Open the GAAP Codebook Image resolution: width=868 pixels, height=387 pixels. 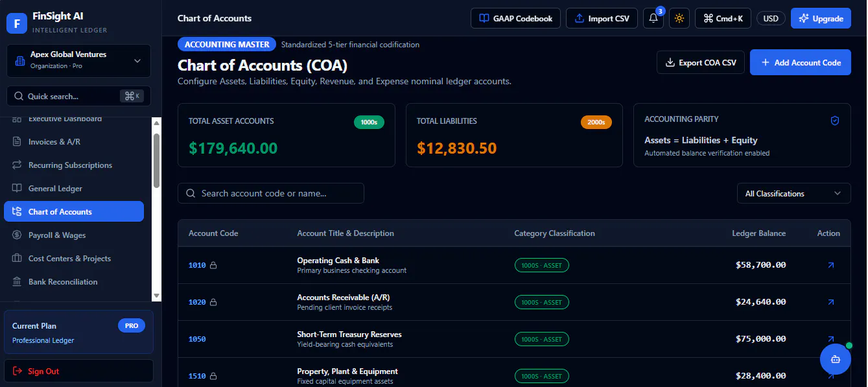tap(515, 18)
